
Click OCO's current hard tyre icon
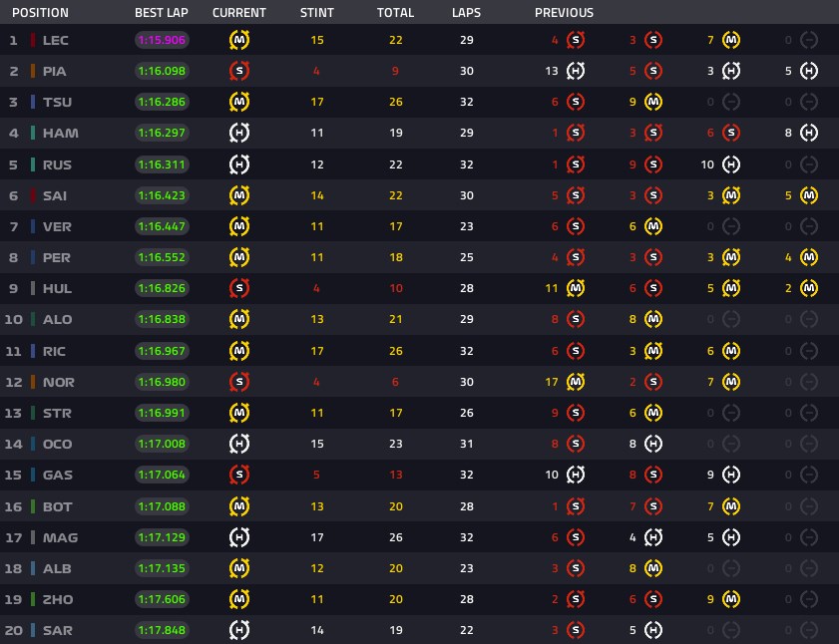pyautogui.click(x=239, y=444)
